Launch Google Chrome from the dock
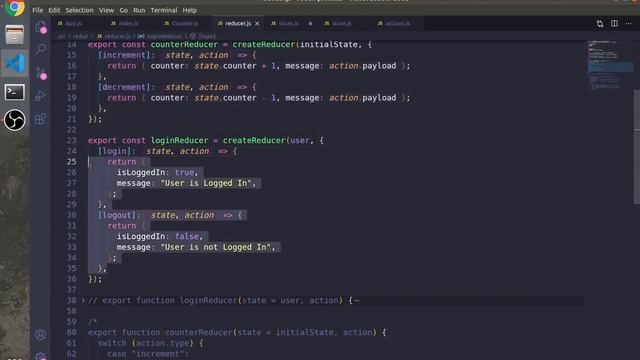 pos(15,7)
